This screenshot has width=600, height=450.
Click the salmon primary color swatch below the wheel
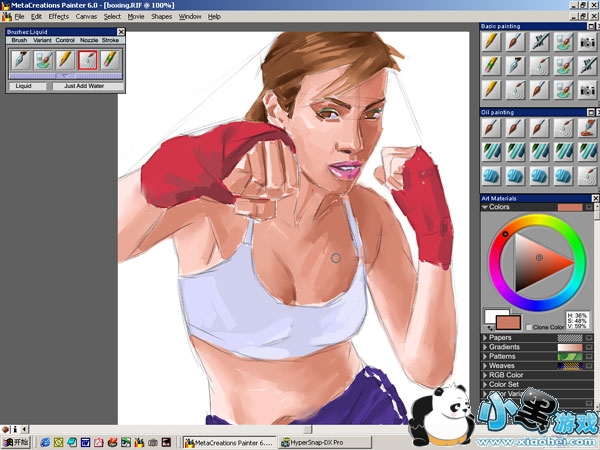coord(509,321)
